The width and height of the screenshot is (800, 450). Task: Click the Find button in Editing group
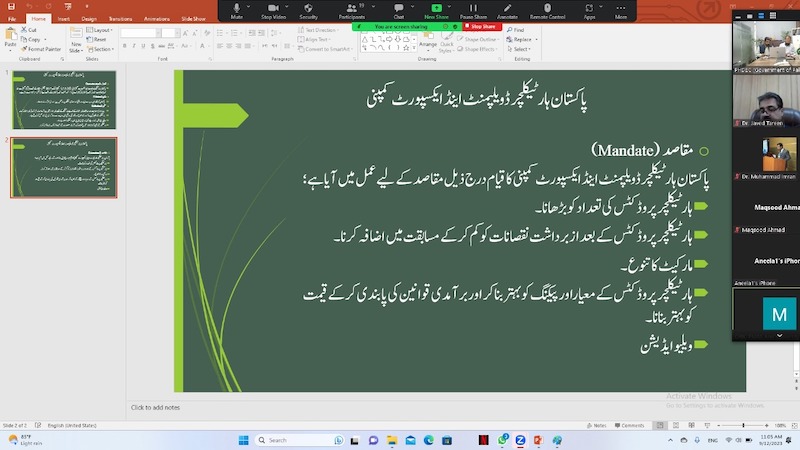coord(518,30)
